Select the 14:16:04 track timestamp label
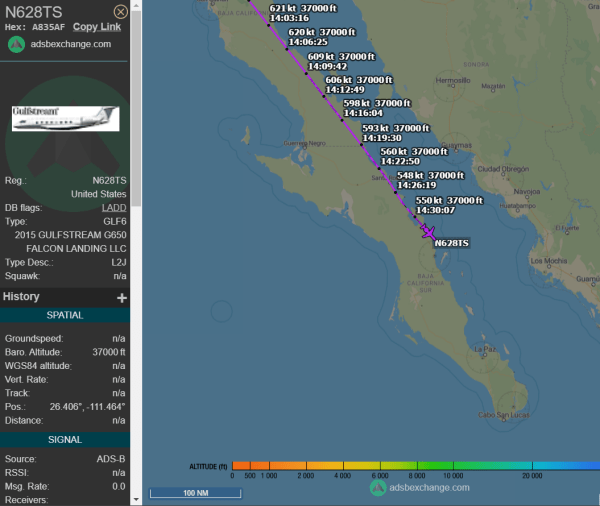 363,113
